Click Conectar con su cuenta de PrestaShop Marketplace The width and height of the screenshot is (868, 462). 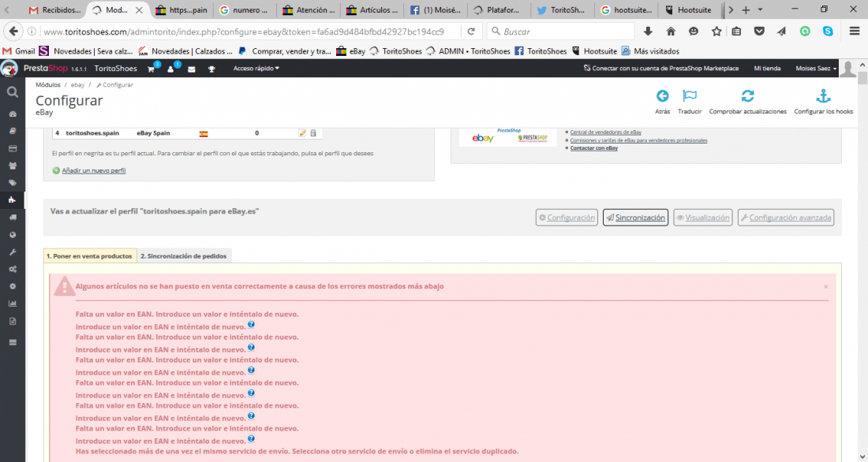(661, 69)
